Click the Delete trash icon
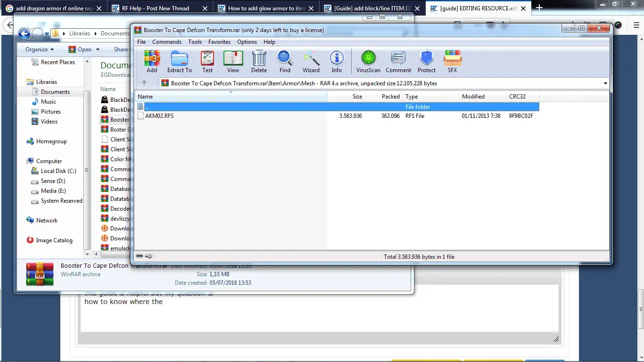This screenshot has height=362, width=644. (x=259, y=62)
